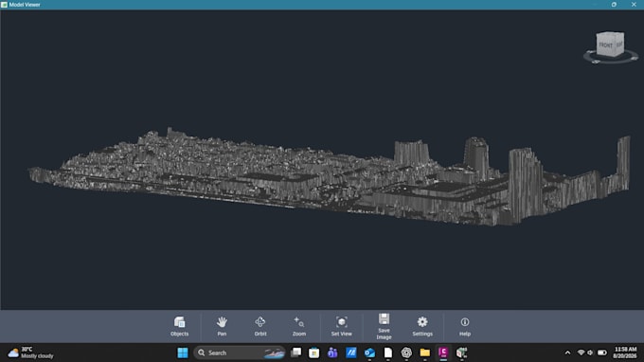Select the Pan hand tool

pos(222,326)
